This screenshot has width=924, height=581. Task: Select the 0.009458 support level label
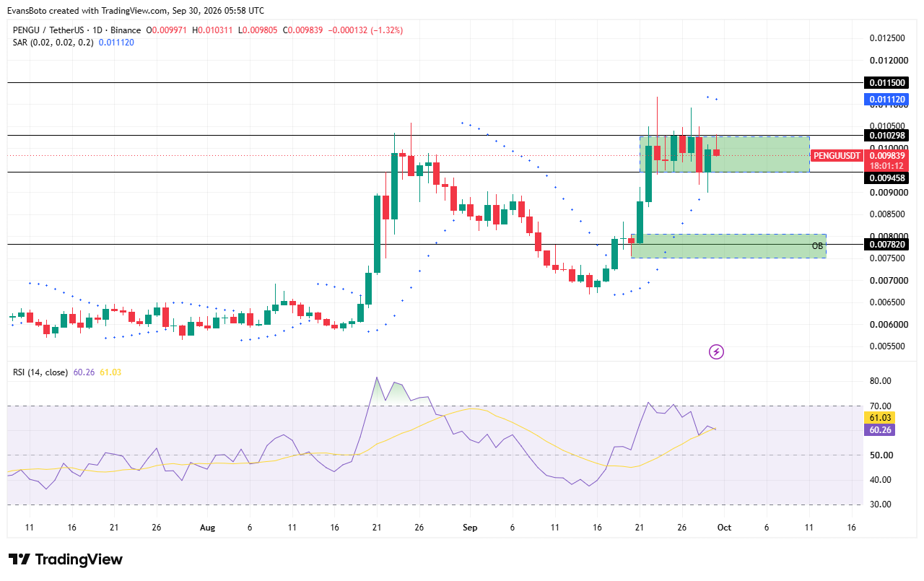[x=886, y=178]
